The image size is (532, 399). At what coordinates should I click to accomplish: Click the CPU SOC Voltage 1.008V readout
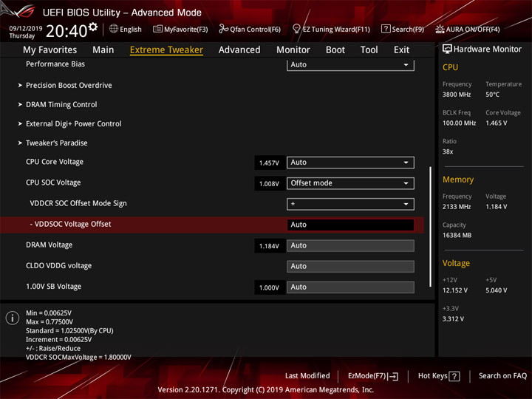coord(269,183)
